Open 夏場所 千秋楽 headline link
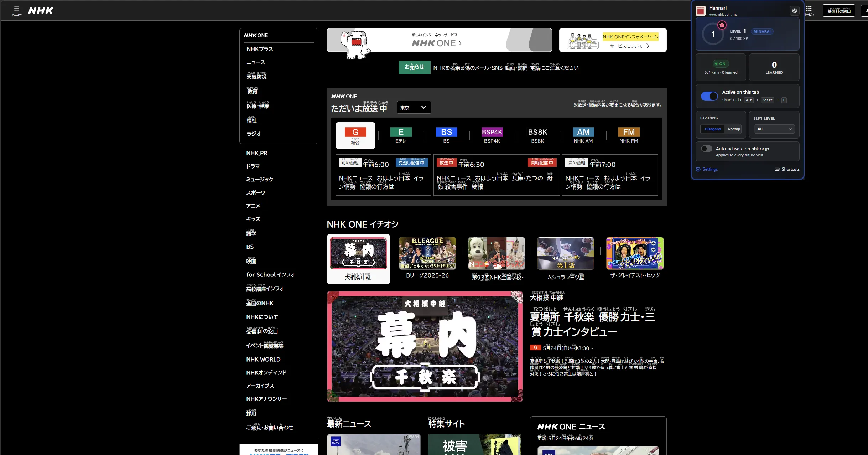 593,321
